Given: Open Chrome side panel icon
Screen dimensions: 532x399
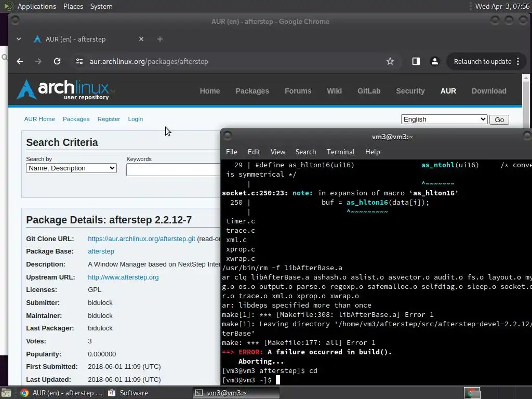Looking at the screenshot, I should [416, 61].
